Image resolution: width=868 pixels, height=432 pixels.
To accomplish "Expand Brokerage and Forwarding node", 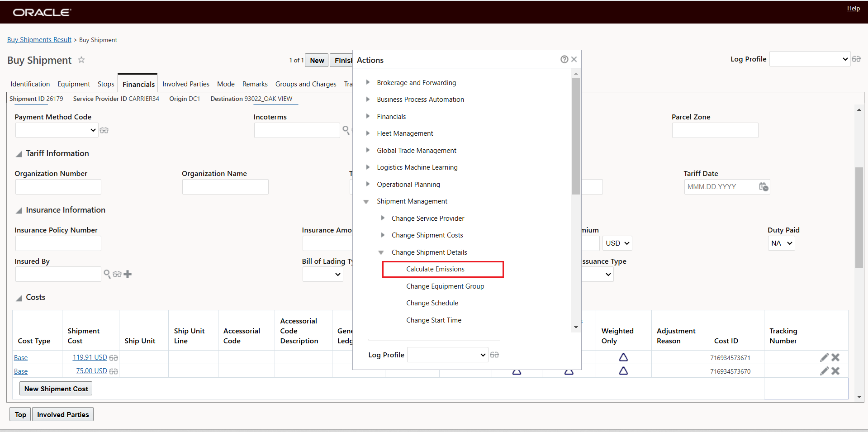I will [x=368, y=82].
